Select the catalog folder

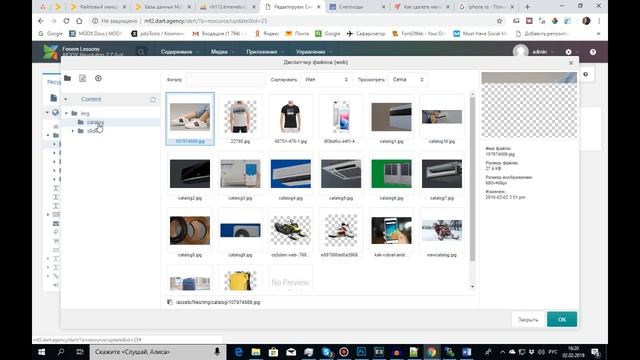point(95,122)
